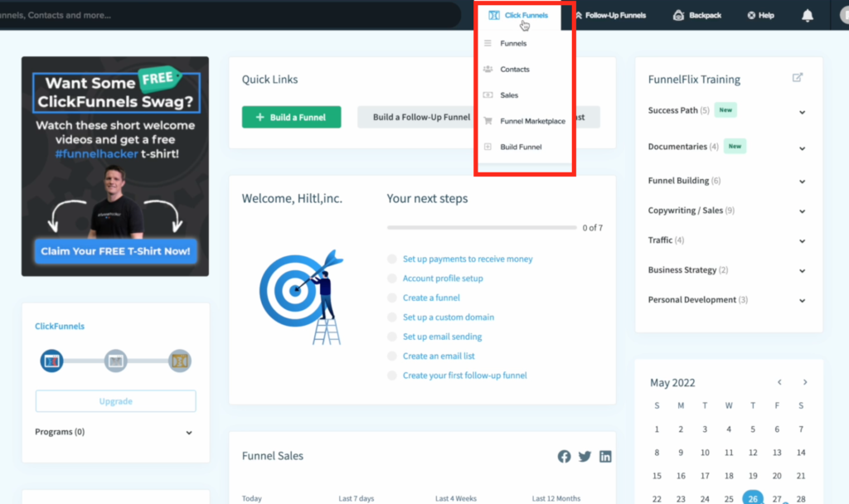Click the Backpack icon in navbar
Image resolution: width=849 pixels, height=504 pixels.
(678, 15)
